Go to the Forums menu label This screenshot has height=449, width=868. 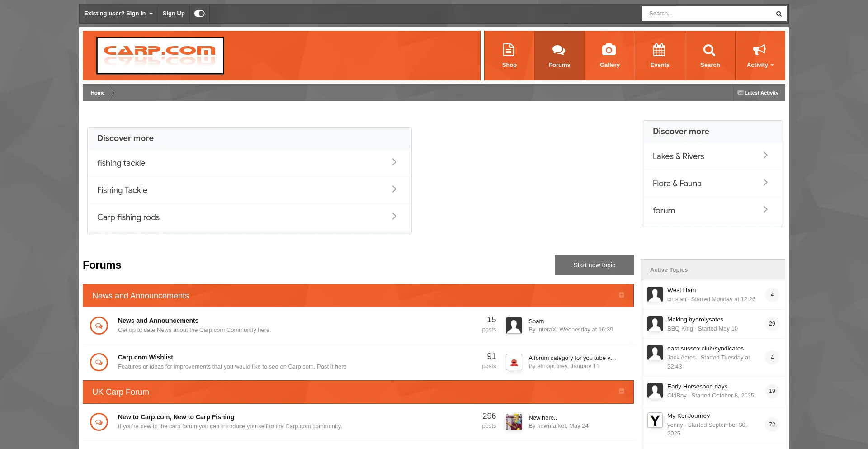coord(560,65)
